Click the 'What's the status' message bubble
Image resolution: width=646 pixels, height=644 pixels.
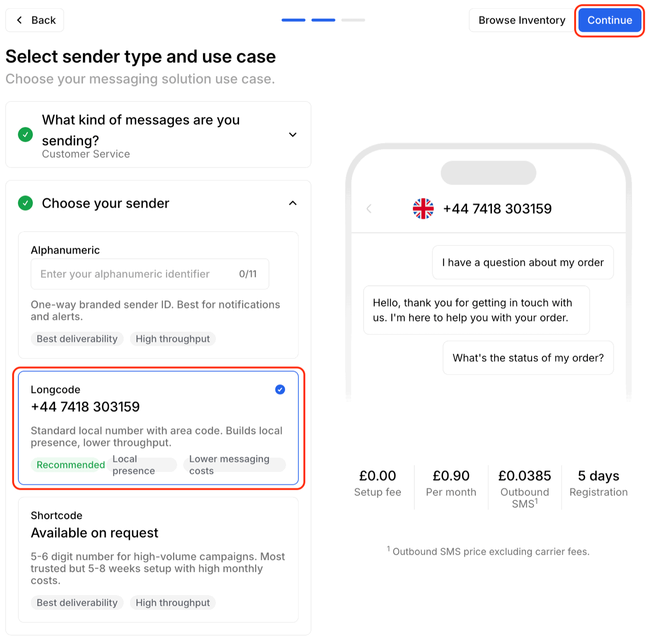528,358
